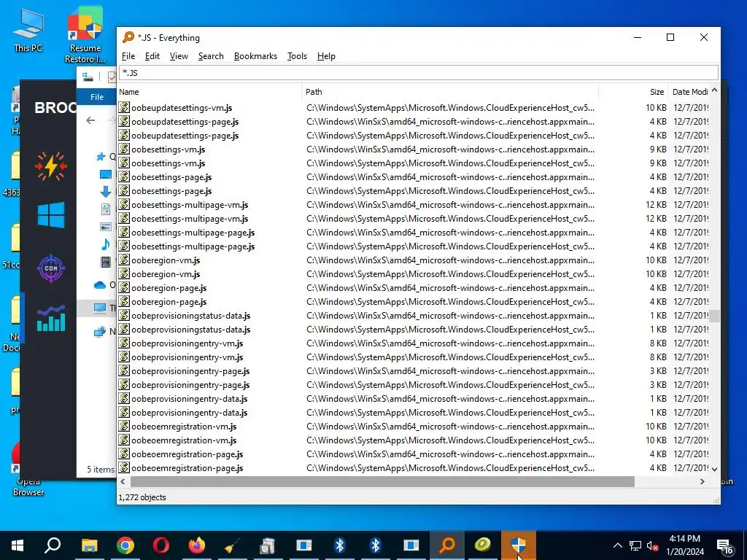Open the File menu in Everything
The width and height of the screenshot is (747, 560).
[x=128, y=56]
